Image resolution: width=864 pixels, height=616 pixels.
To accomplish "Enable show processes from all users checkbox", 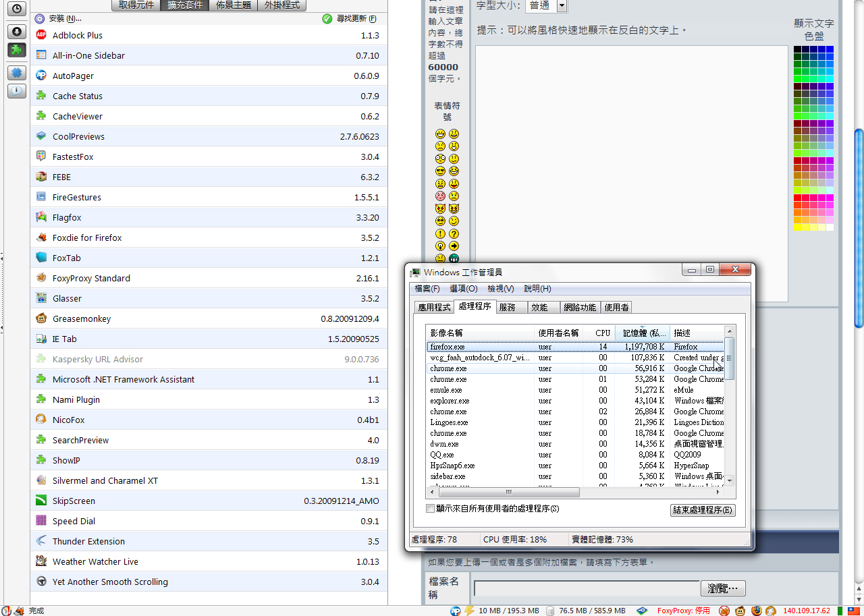I will pos(431,509).
